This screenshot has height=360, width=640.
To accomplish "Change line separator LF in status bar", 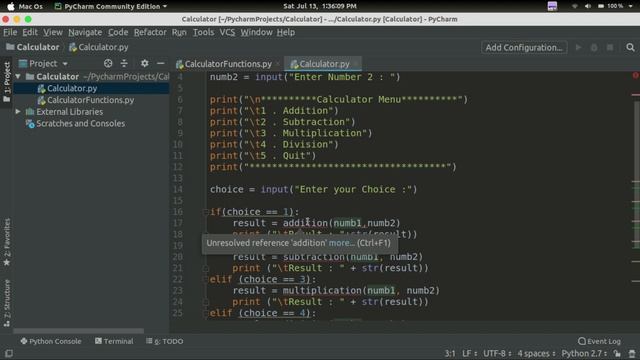I will [469, 353].
